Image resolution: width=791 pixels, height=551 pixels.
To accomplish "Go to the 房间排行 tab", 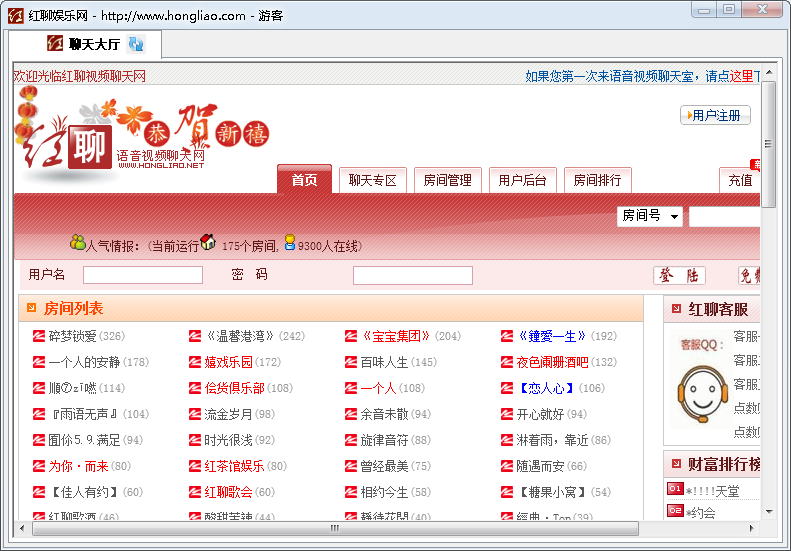I will point(597,180).
